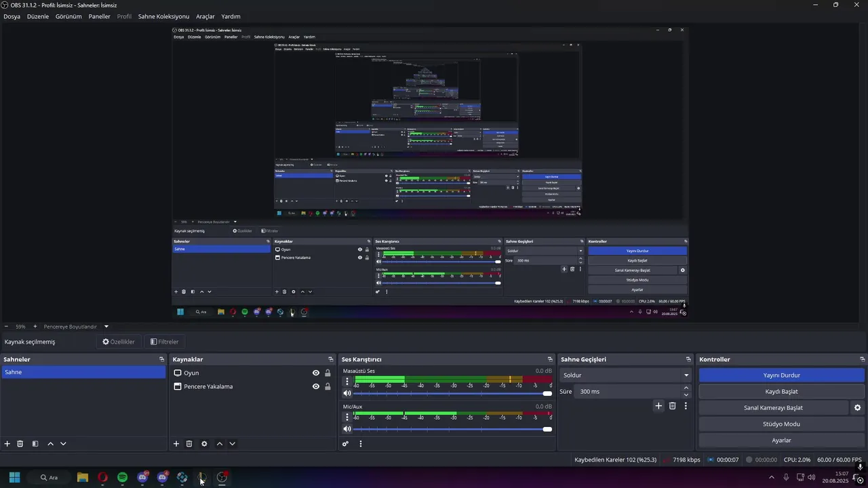Image resolution: width=868 pixels, height=488 pixels.
Task: Undock the Sahne Geçişleri panel icon
Action: point(688,359)
